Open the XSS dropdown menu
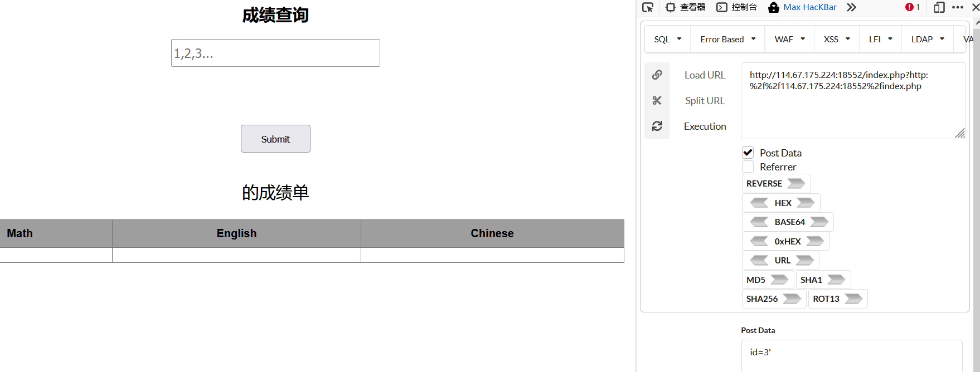Screen dimensions: 980x372 pos(837,39)
